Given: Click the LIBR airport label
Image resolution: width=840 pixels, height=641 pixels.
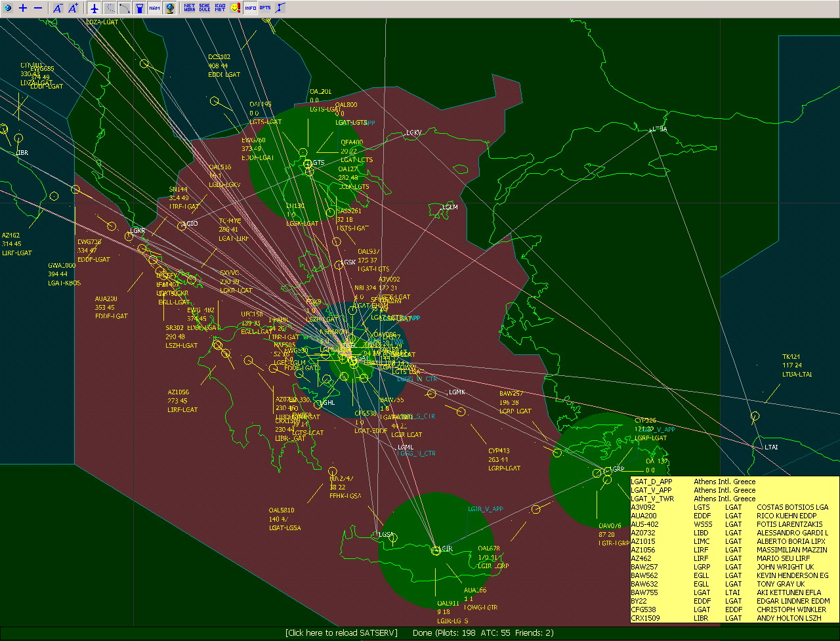Looking at the screenshot, I should tap(22, 152).
